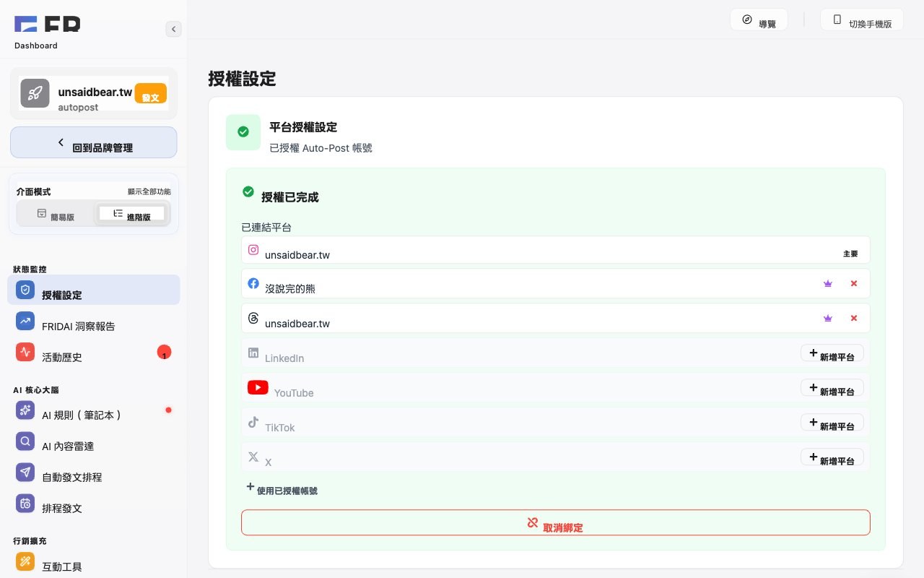Add X platform with 新增平台
This screenshot has width=924, height=578.
click(832, 457)
